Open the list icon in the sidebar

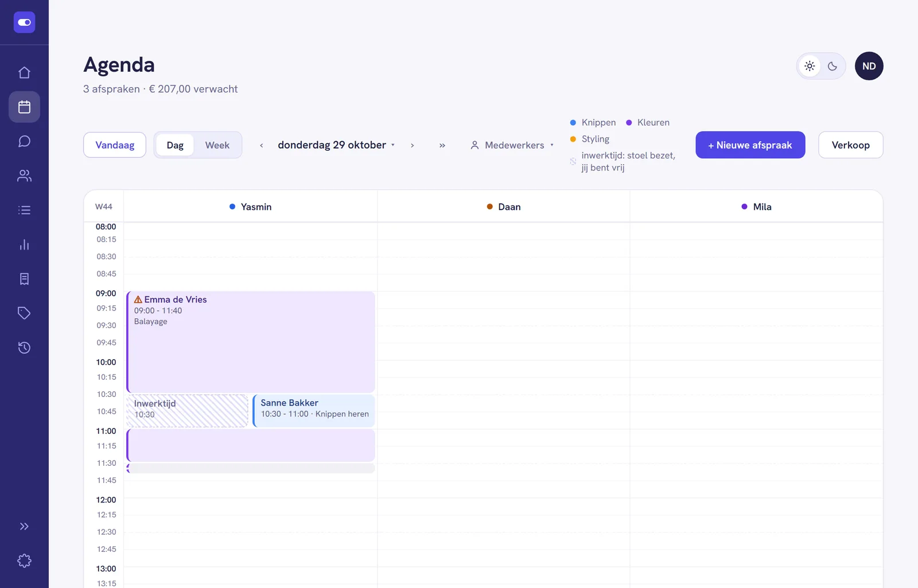[x=24, y=210]
